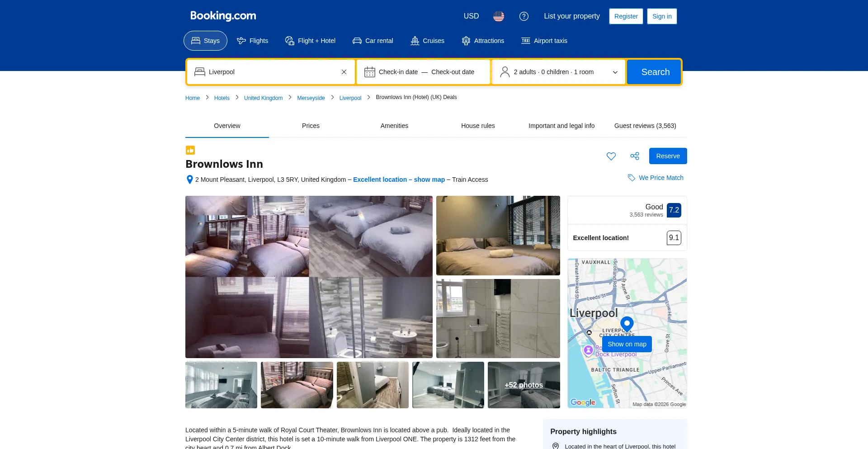The width and height of the screenshot is (868, 449).
Task: Open the calendar icon for check-in date
Action: pyautogui.click(x=370, y=72)
